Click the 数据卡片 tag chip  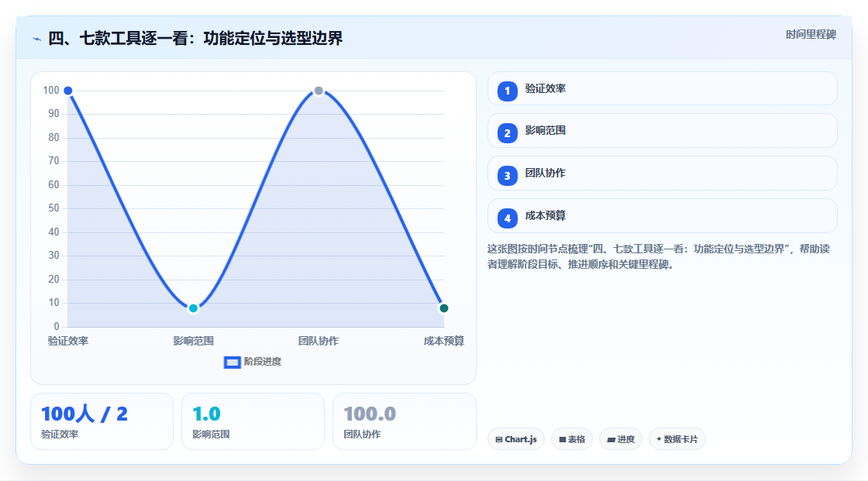pos(677,439)
